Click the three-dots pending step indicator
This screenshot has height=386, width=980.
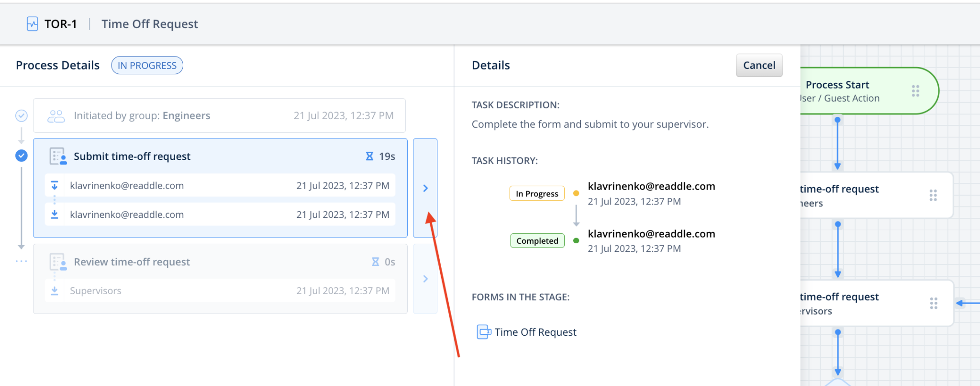tap(22, 261)
